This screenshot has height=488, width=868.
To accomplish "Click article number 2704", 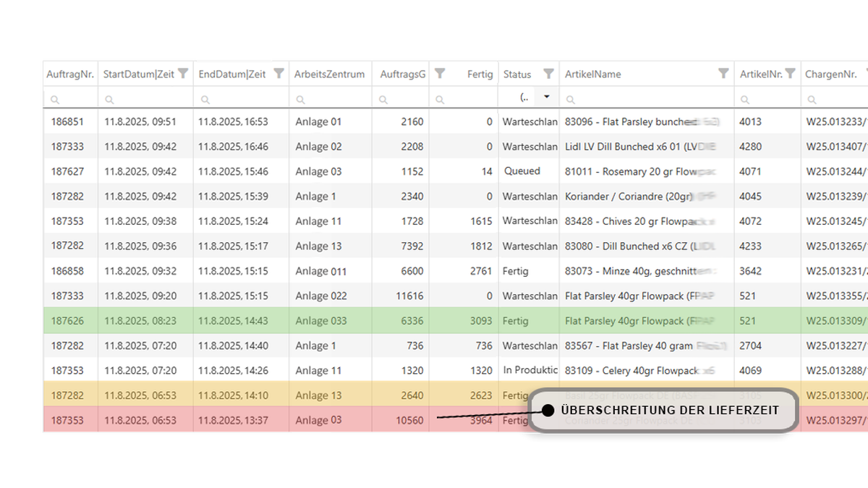I will coord(750,346).
